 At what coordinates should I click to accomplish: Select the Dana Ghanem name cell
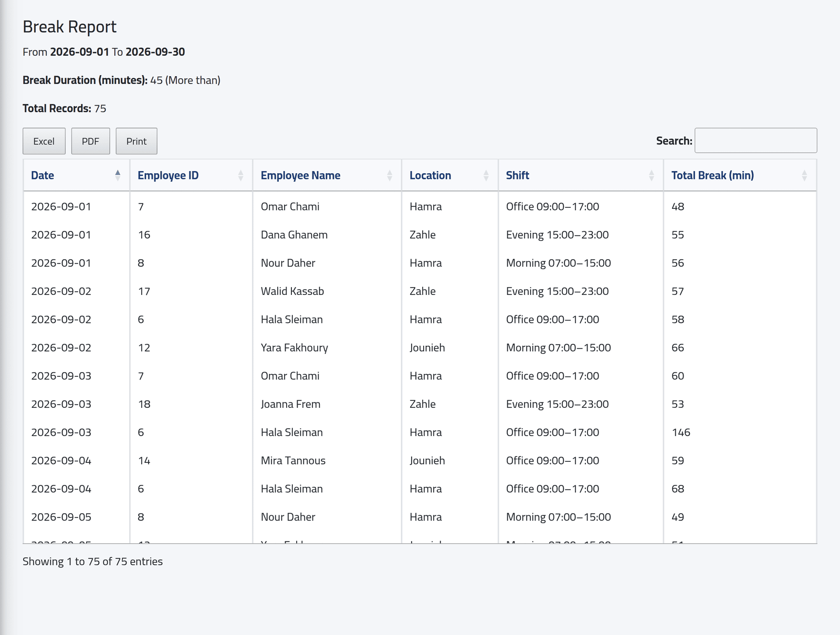click(x=294, y=235)
